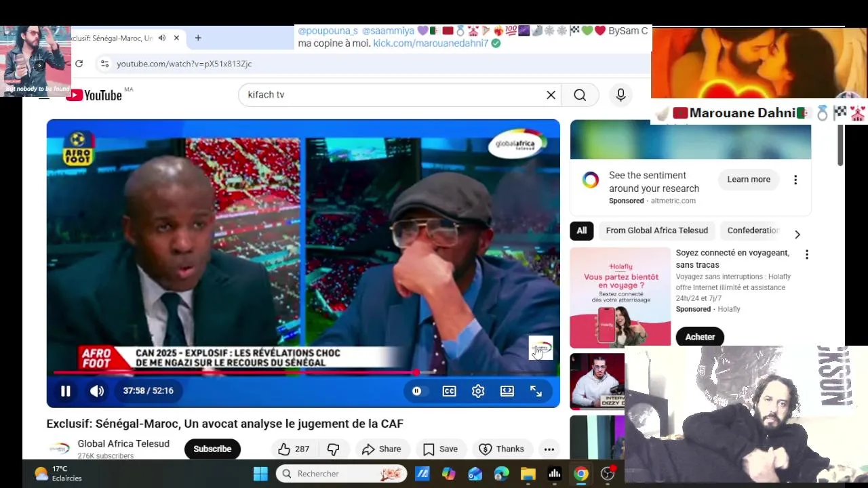This screenshot has height=488, width=868.
Task: Click the altmetric ad logo
Action: (x=591, y=180)
